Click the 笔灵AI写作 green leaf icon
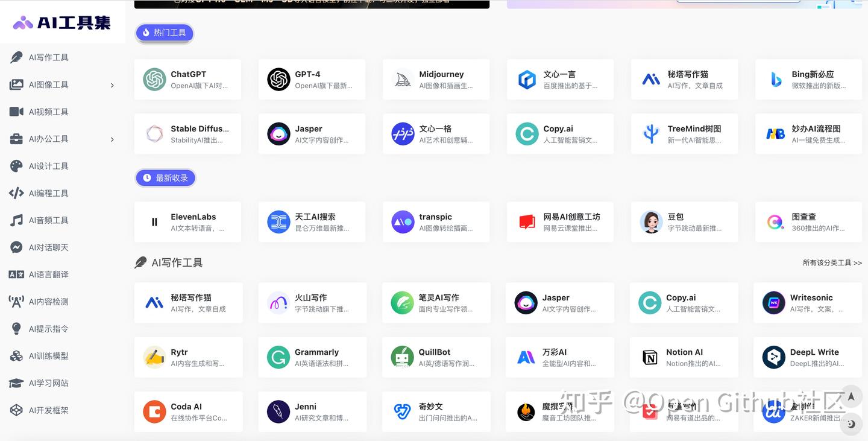 click(x=403, y=303)
